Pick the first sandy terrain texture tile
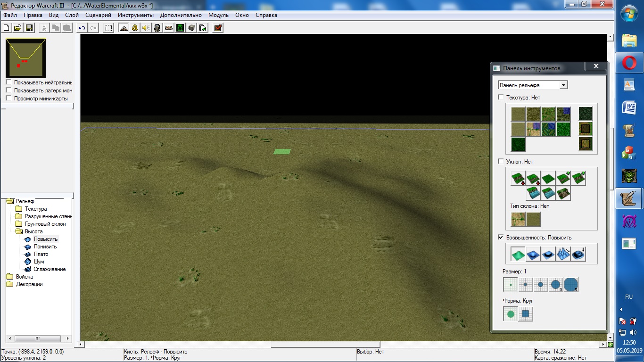The width and height of the screenshot is (644, 362). coord(518,114)
